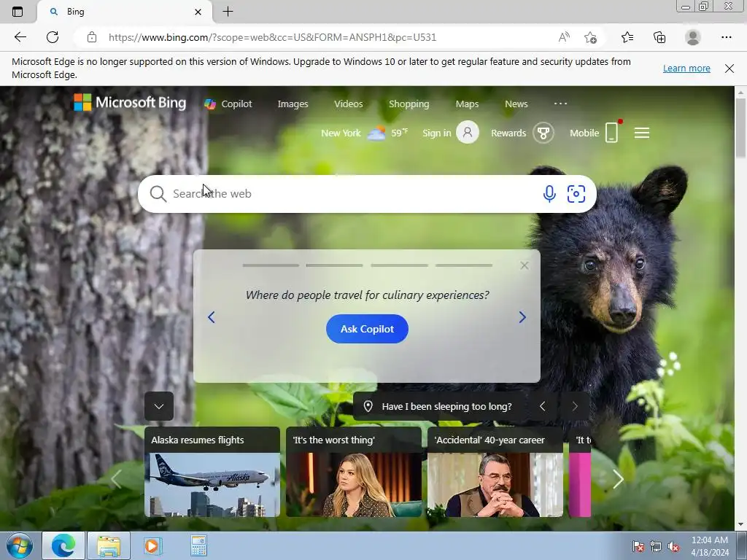The image size is (747, 560).
Task: Open the Alaska resumes flights news card
Action: click(212, 472)
